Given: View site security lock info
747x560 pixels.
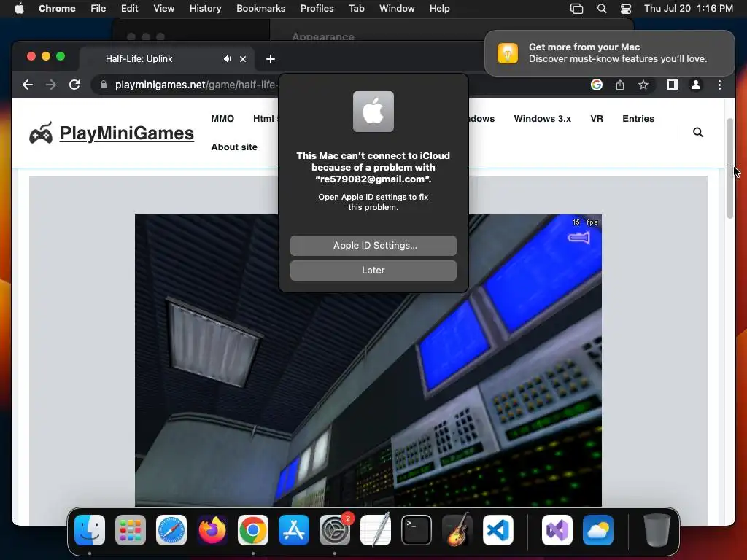Looking at the screenshot, I should (x=104, y=85).
